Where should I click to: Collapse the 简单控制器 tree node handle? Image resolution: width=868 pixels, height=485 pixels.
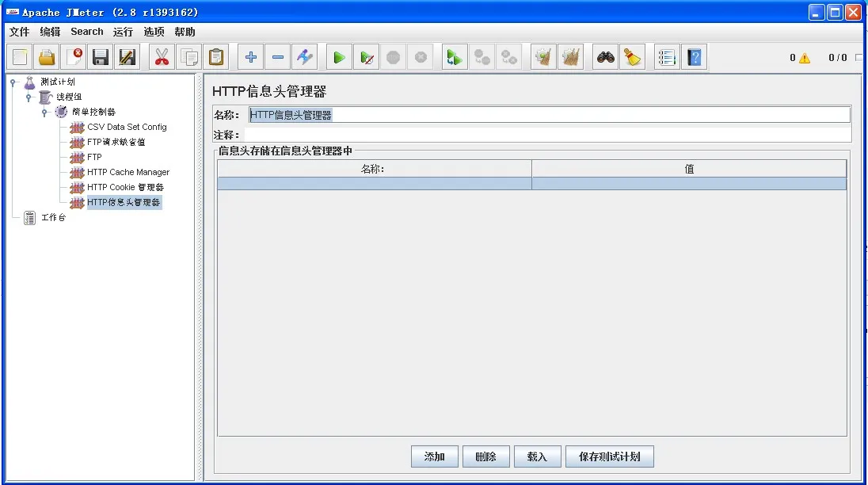click(x=44, y=113)
